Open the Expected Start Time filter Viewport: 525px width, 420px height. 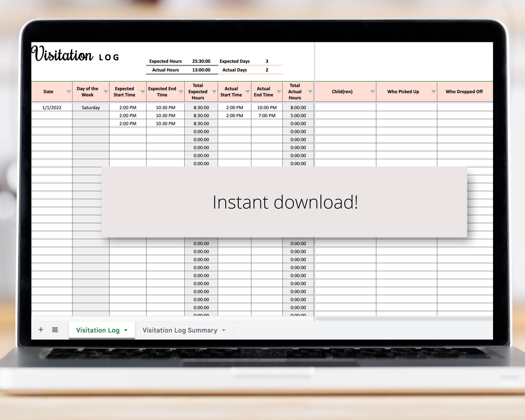click(143, 92)
